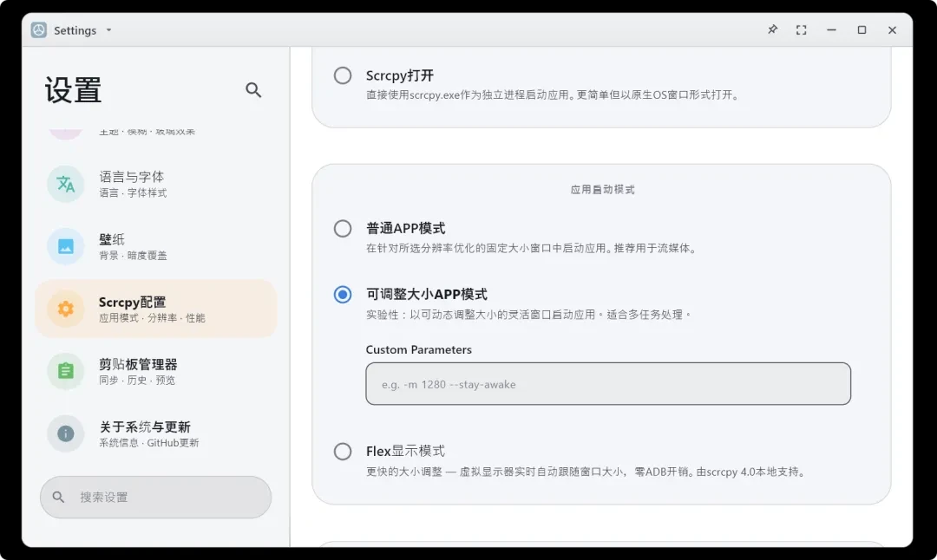Screen dimensions: 937x560
Task: Click the 可调整大小APP模式 description starting 实验性
Action: pos(529,315)
